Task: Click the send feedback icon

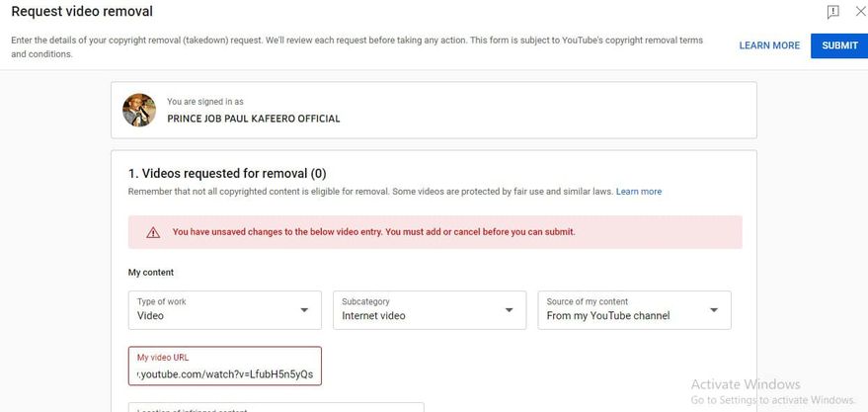Action: pyautogui.click(x=832, y=12)
